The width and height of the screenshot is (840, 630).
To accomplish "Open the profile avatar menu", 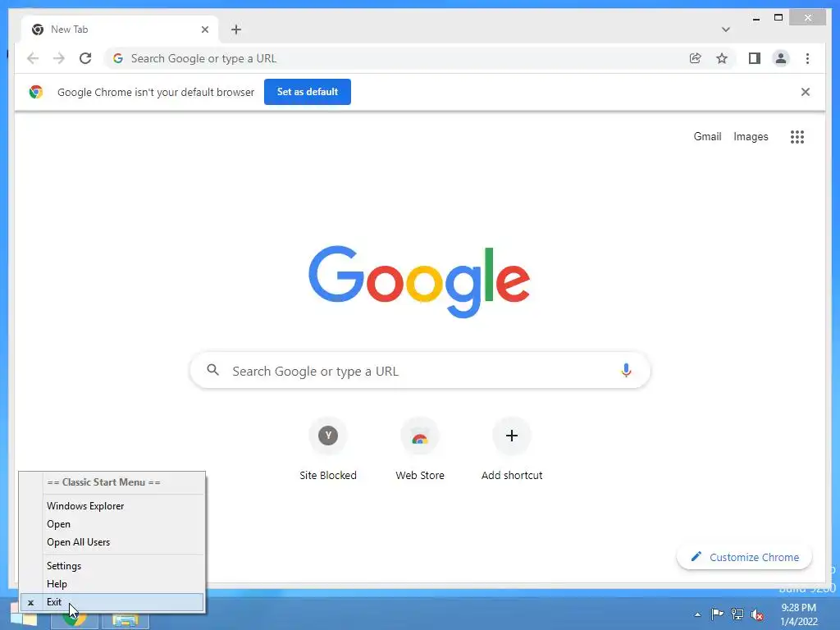I will click(x=781, y=58).
